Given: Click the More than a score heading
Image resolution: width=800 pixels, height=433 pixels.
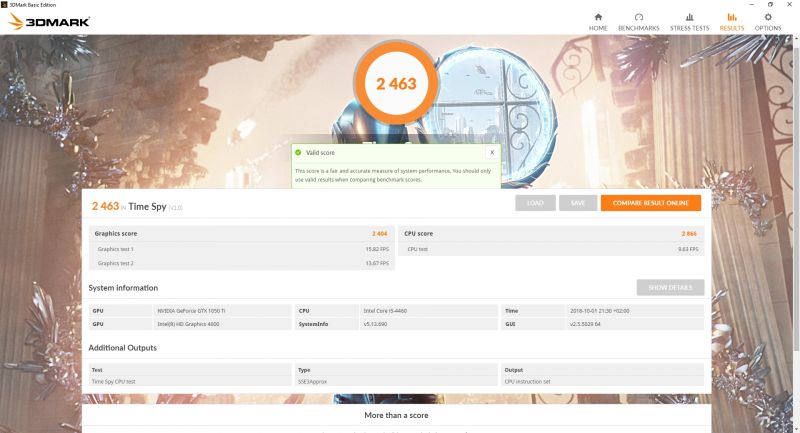Looking at the screenshot, I should [x=396, y=415].
